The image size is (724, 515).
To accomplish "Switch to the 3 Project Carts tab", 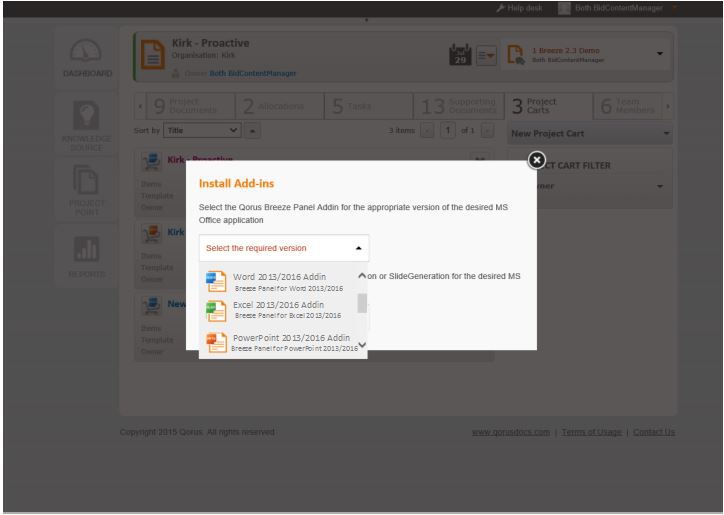I will tap(549, 106).
